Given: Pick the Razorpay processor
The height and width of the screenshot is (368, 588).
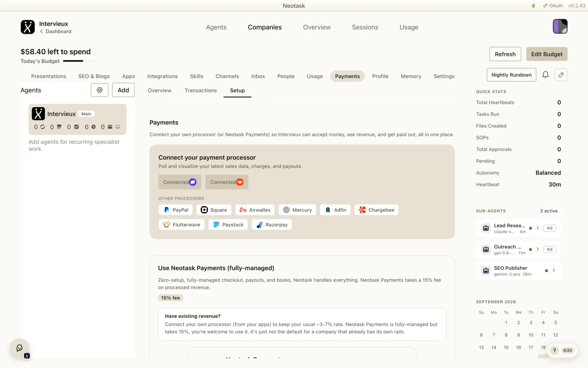Looking at the screenshot, I should click(272, 224).
